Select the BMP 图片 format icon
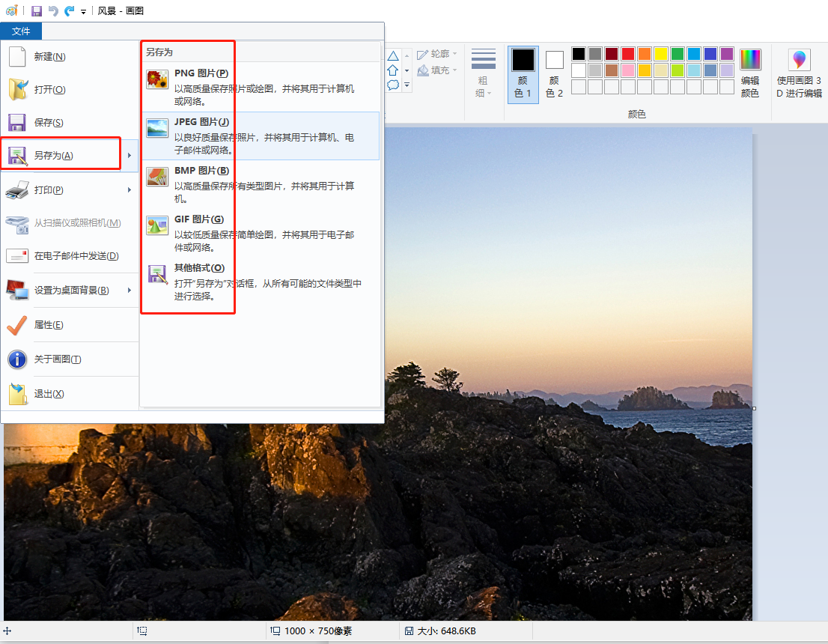 (x=156, y=177)
